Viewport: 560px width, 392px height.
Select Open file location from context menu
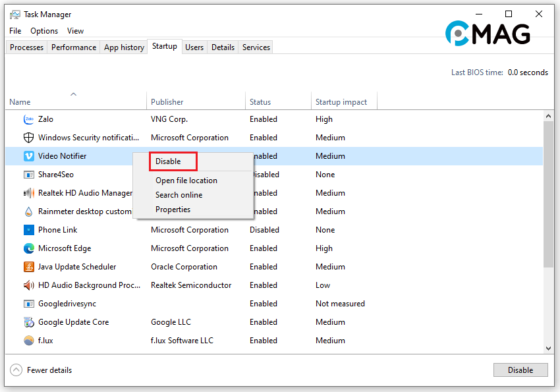coord(186,180)
